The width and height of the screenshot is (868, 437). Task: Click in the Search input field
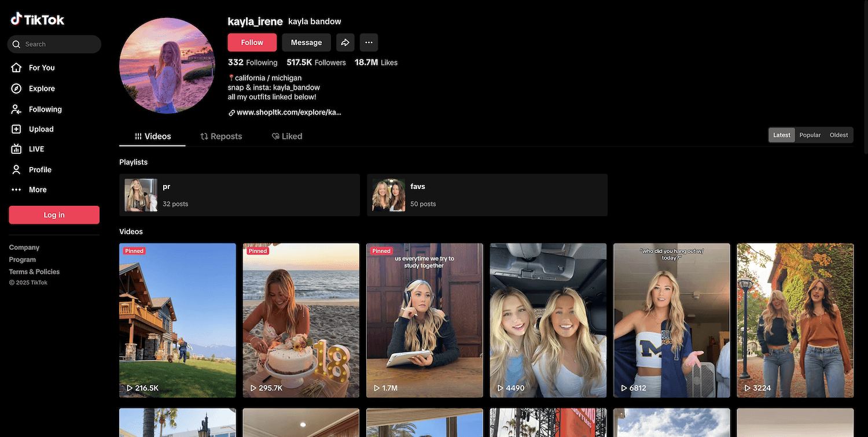coord(58,44)
